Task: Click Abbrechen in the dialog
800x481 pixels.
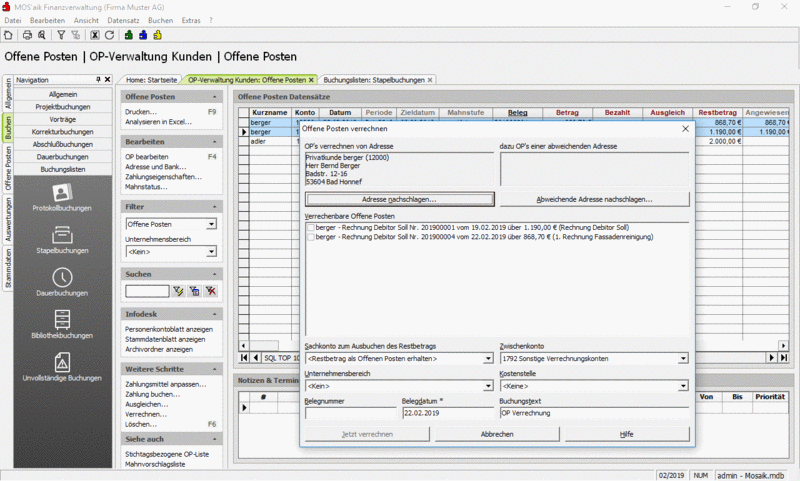Action: (x=497, y=435)
